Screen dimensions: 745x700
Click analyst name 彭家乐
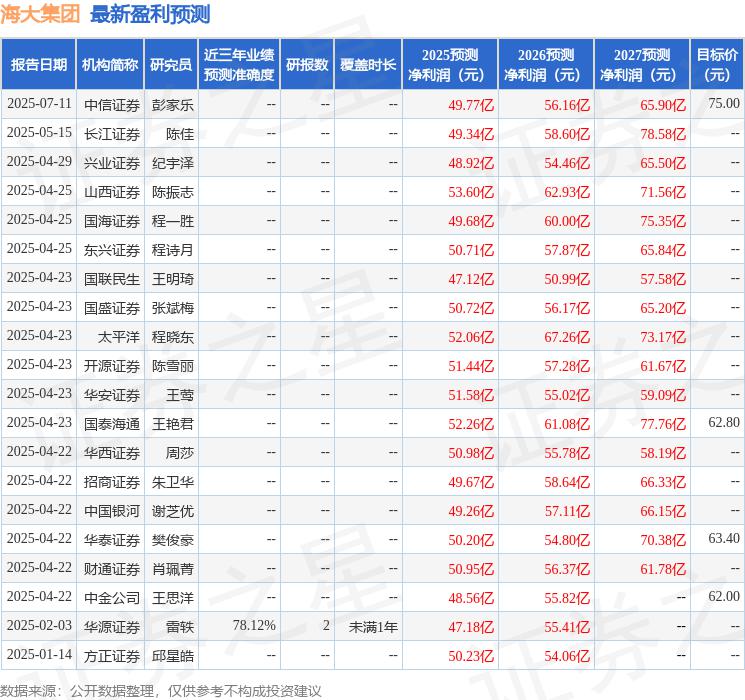[x=172, y=105]
